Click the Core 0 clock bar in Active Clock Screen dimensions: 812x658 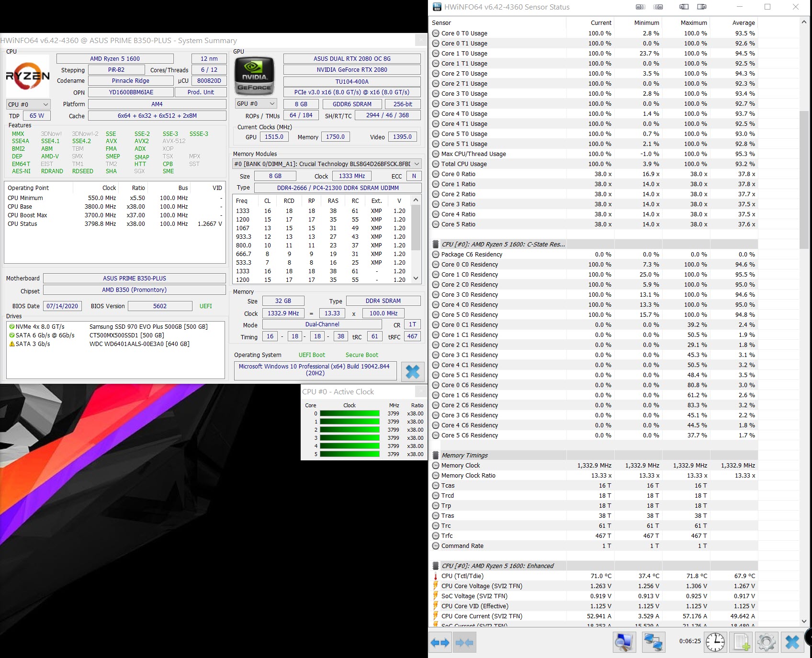pyautogui.click(x=350, y=413)
